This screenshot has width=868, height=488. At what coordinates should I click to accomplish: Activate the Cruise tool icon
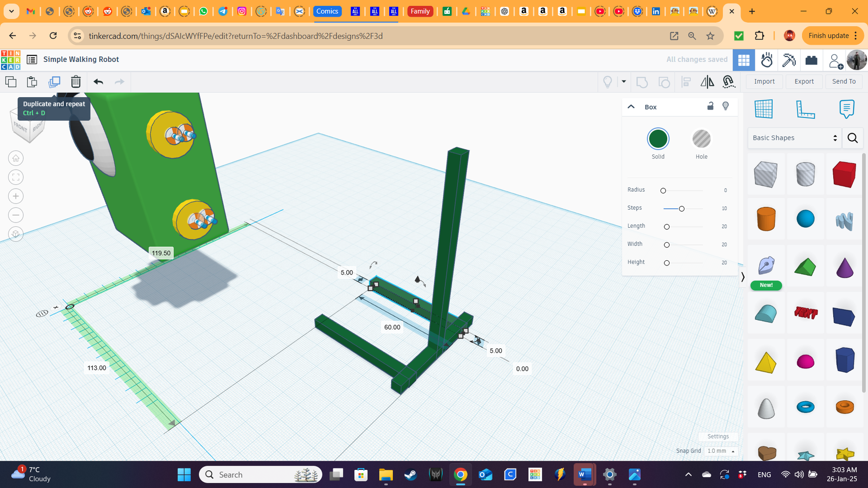click(729, 82)
